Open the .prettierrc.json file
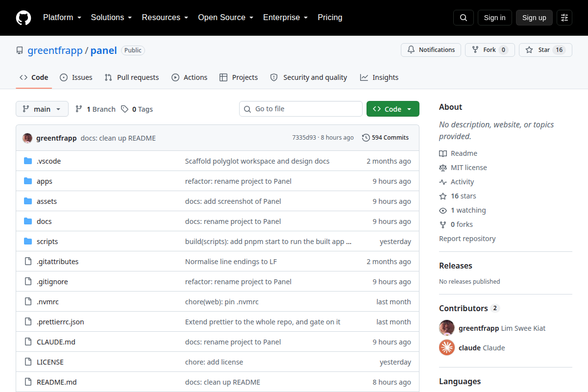 tap(60, 322)
